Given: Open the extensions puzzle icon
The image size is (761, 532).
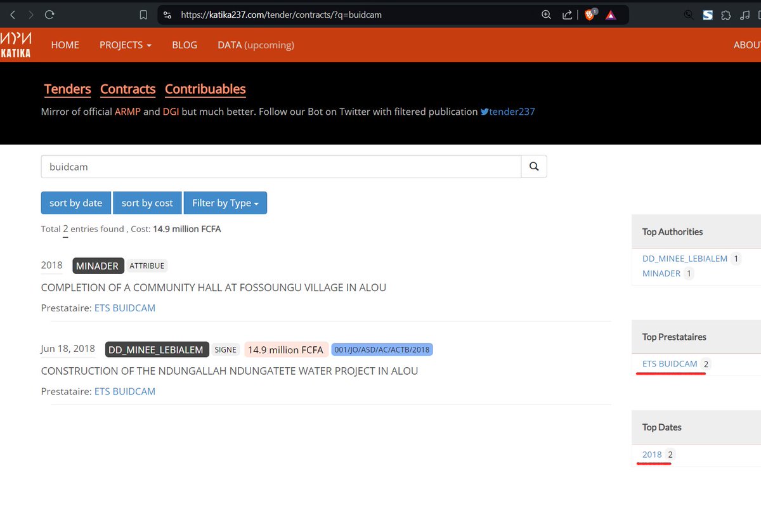Looking at the screenshot, I should pyautogui.click(x=726, y=15).
